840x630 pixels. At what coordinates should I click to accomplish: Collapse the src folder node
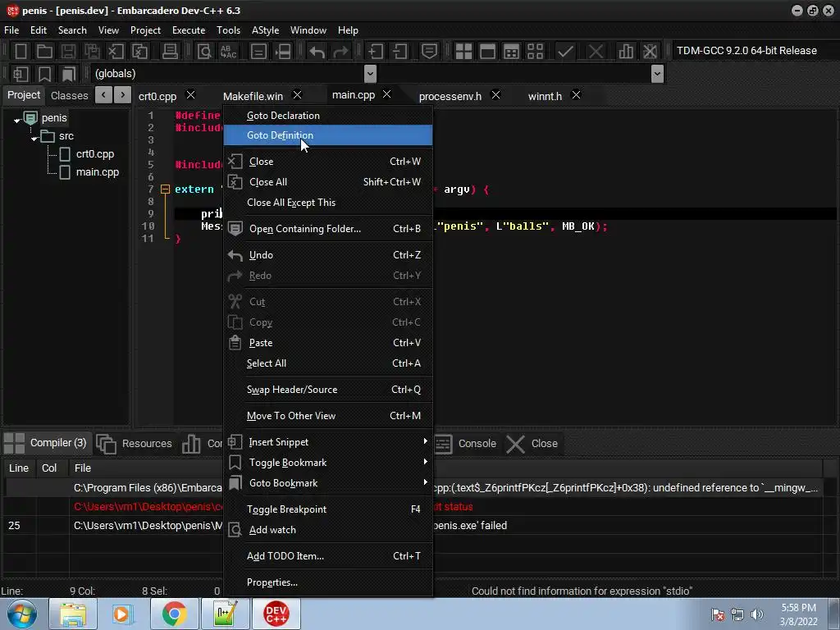tap(34, 139)
